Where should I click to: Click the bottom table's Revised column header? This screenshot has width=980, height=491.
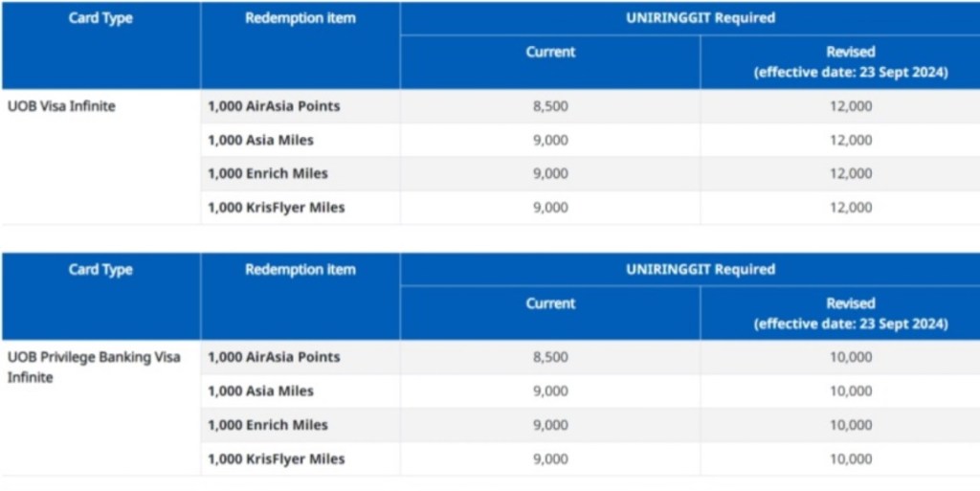click(x=851, y=313)
